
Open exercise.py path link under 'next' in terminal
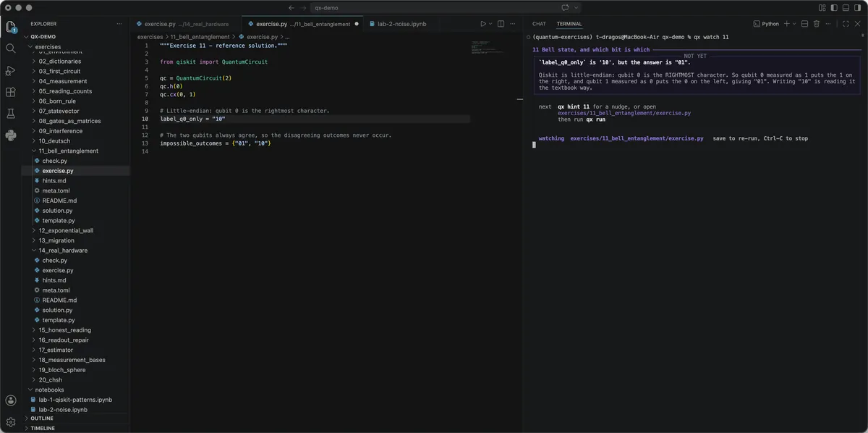pyautogui.click(x=624, y=113)
